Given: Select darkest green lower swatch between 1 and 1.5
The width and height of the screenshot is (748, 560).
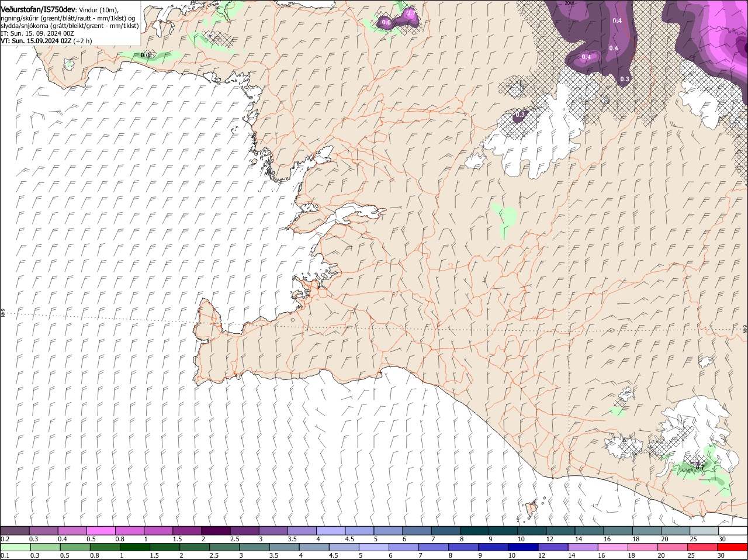Looking at the screenshot, I should point(135,547).
